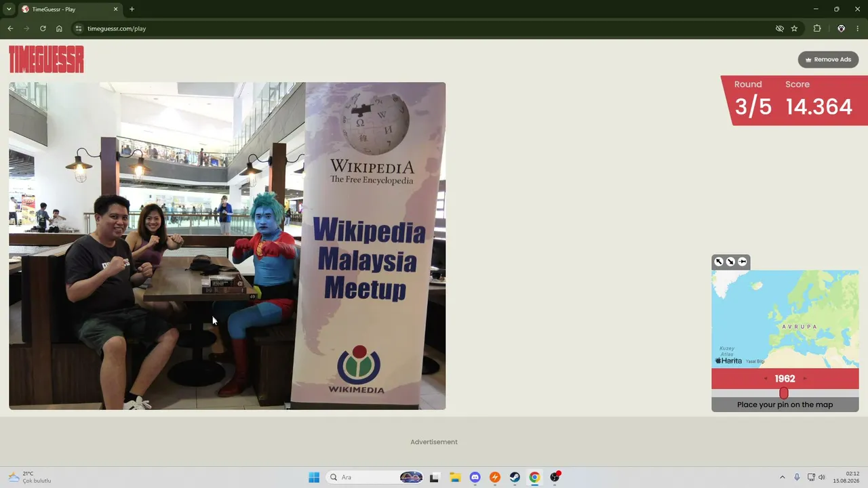Open File Explorer from the taskbar

click(455, 477)
